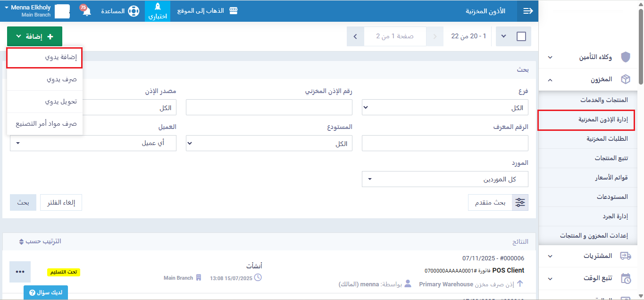Click the إلغاء الفلتر button
This screenshot has width=644, height=300.
click(61, 202)
